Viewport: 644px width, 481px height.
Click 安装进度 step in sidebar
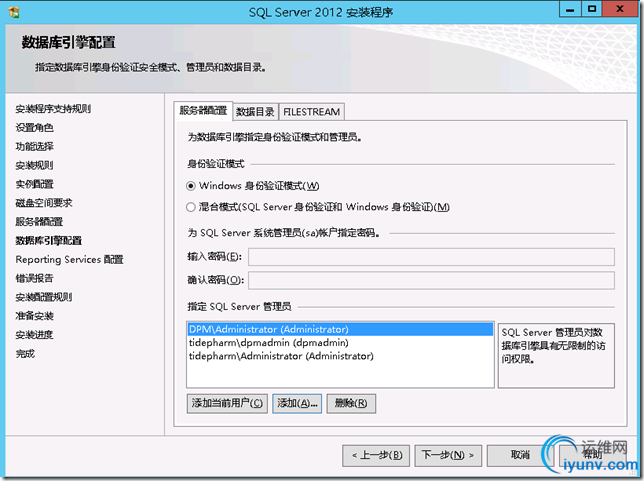[x=34, y=335]
